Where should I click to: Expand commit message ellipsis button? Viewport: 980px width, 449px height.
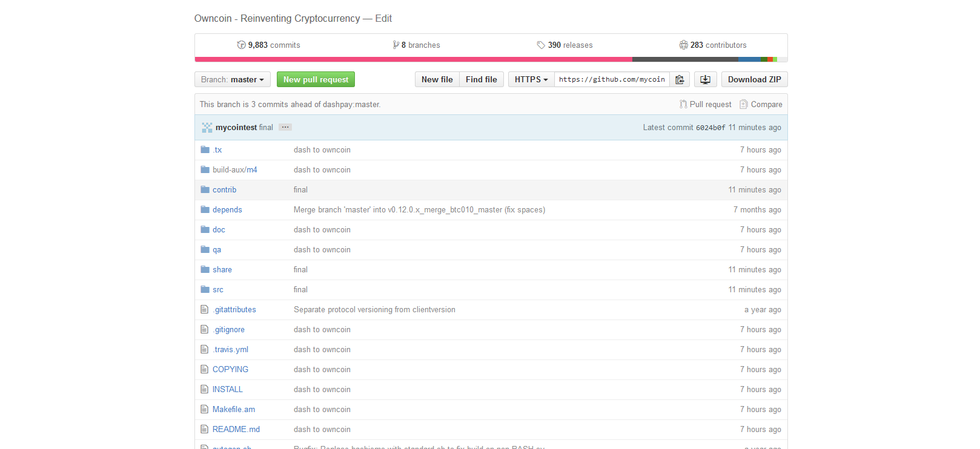(x=285, y=127)
